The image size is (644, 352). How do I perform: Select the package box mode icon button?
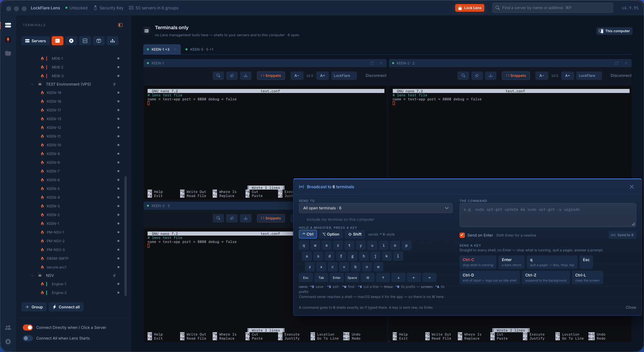99,41
